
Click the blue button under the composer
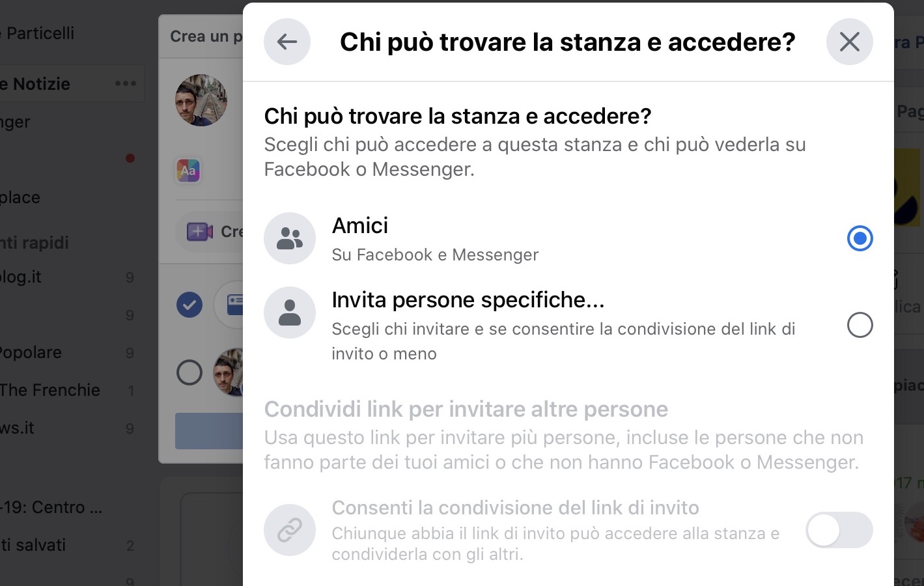(x=209, y=430)
